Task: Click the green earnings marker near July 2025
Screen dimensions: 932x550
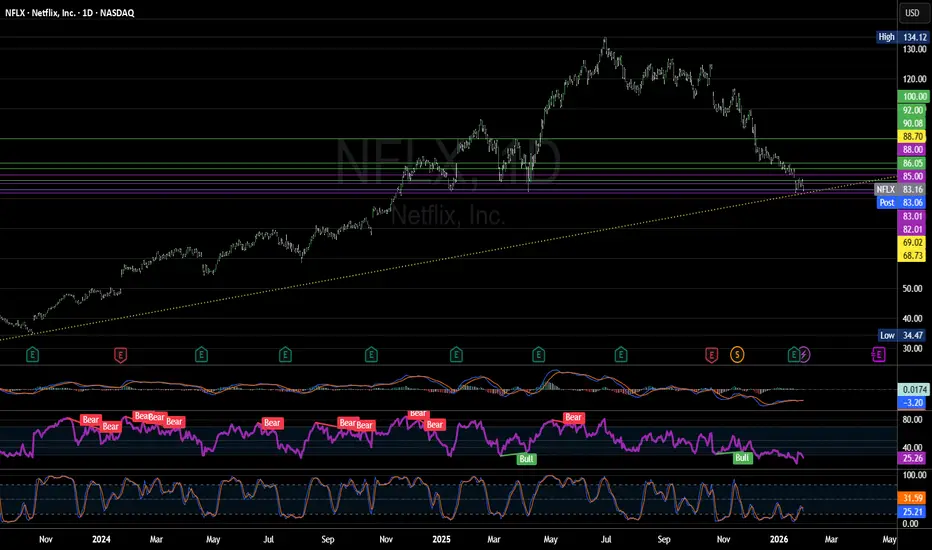Action: click(x=621, y=355)
